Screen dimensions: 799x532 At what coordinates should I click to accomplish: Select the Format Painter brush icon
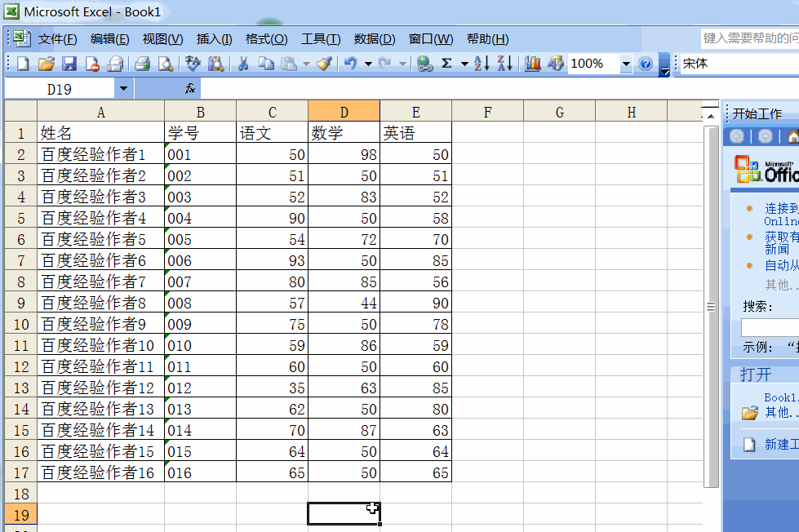(324, 64)
